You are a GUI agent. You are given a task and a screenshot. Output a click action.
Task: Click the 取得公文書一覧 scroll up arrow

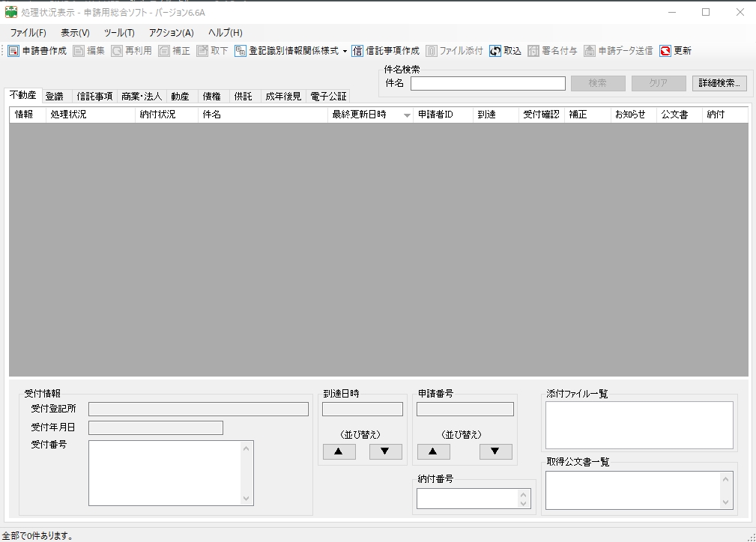point(725,478)
